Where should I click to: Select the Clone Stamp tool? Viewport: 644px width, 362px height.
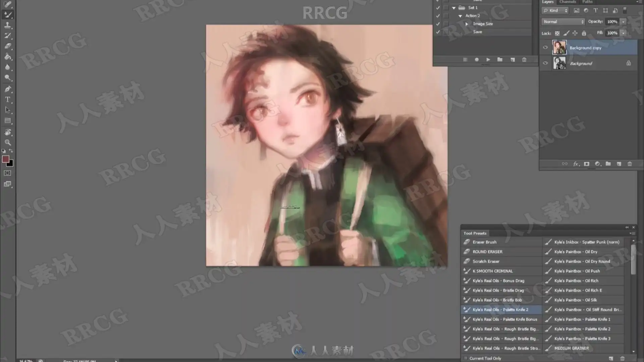click(x=7, y=25)
